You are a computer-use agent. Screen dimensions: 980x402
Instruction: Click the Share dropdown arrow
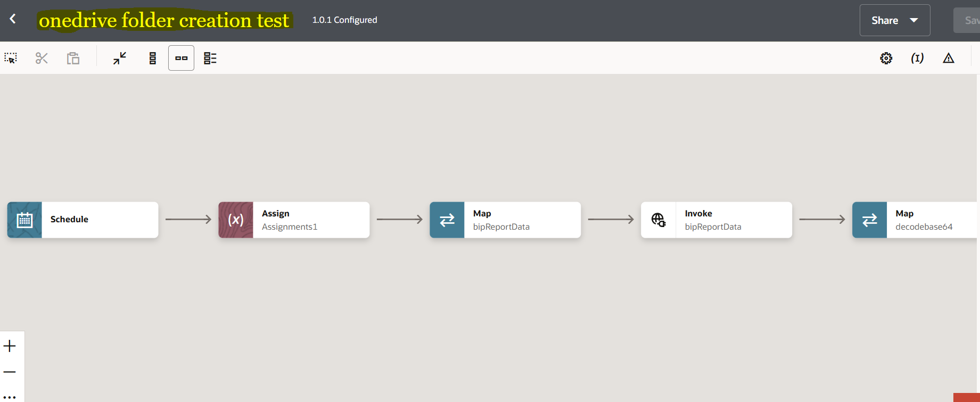[914, 20]
